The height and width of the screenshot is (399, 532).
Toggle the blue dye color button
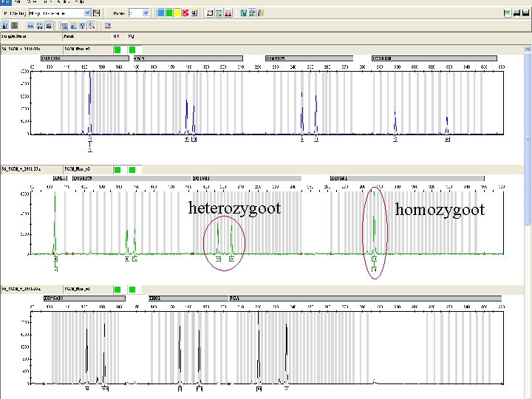(x=160, y=13)
